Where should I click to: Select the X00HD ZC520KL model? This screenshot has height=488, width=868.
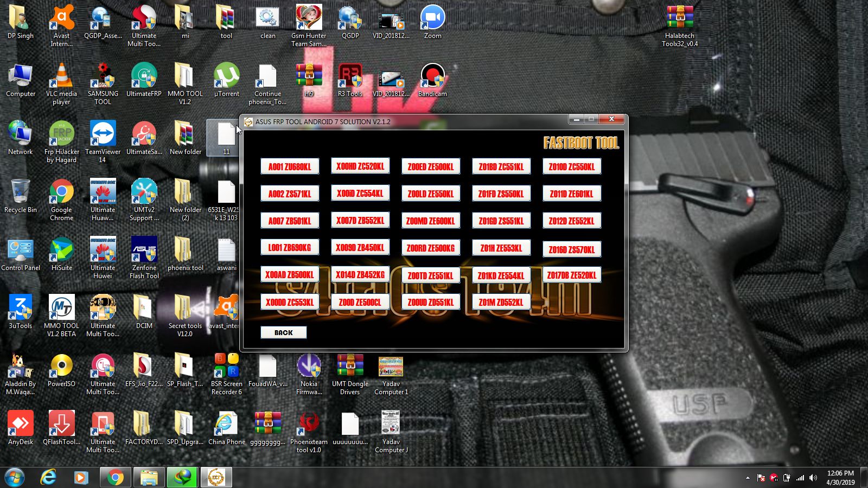[360, 165]
